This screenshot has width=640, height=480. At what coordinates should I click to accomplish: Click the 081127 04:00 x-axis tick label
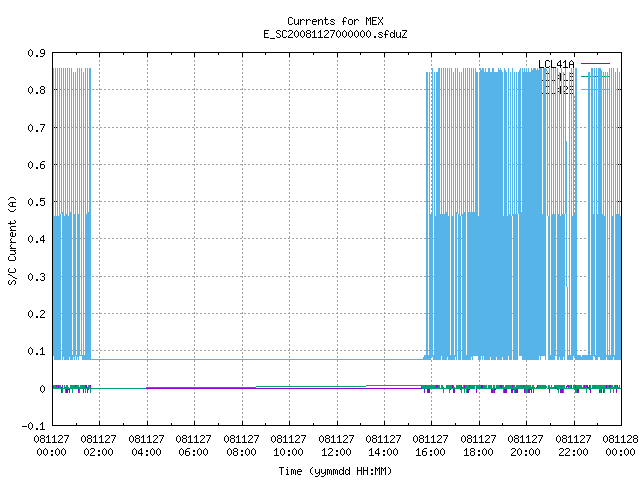147,446
